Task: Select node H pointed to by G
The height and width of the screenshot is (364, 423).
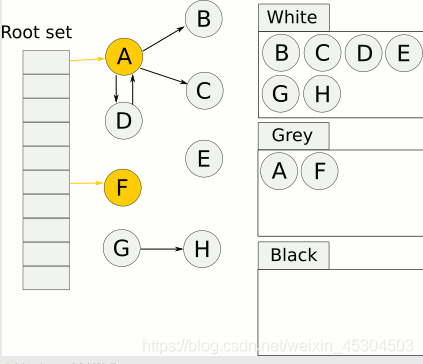Action: coord(202,249)
